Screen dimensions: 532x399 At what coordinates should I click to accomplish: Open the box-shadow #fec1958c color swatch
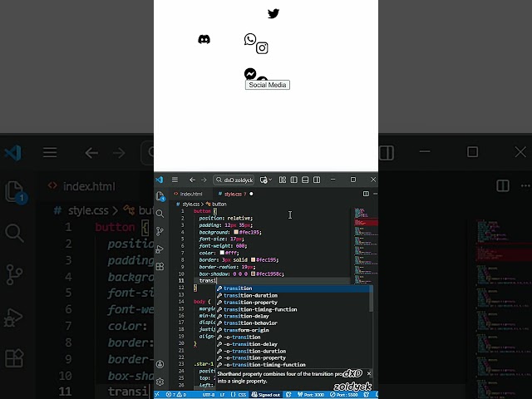253,273
